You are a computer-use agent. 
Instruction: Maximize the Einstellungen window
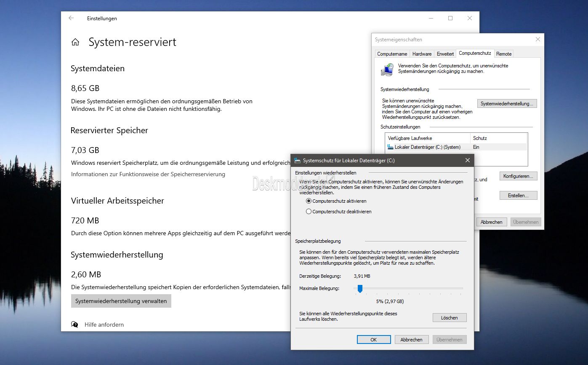tap(450, 18)
